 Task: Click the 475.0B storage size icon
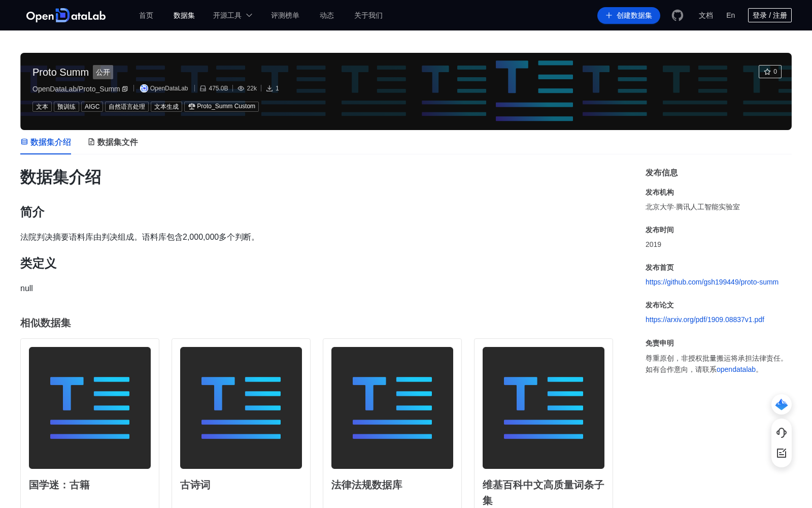[x=203, y=88]
